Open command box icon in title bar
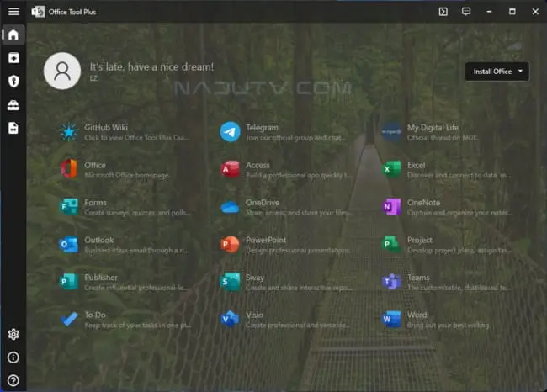547x392 pixels. (443, 12)
